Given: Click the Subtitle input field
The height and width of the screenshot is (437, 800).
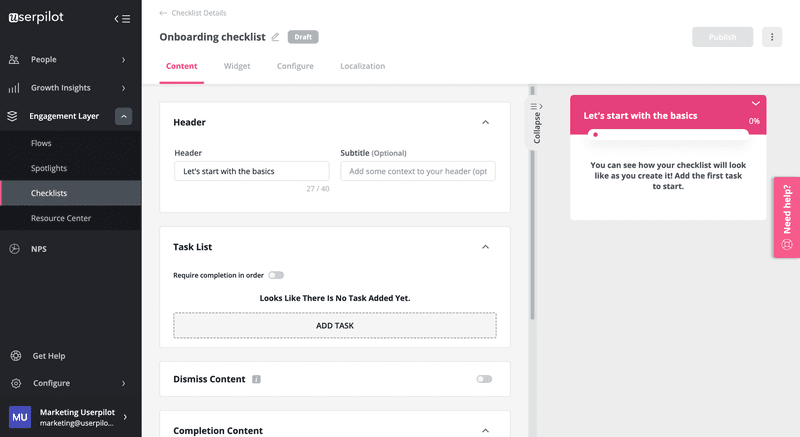Looking at the screenshot, I should 418,172.
